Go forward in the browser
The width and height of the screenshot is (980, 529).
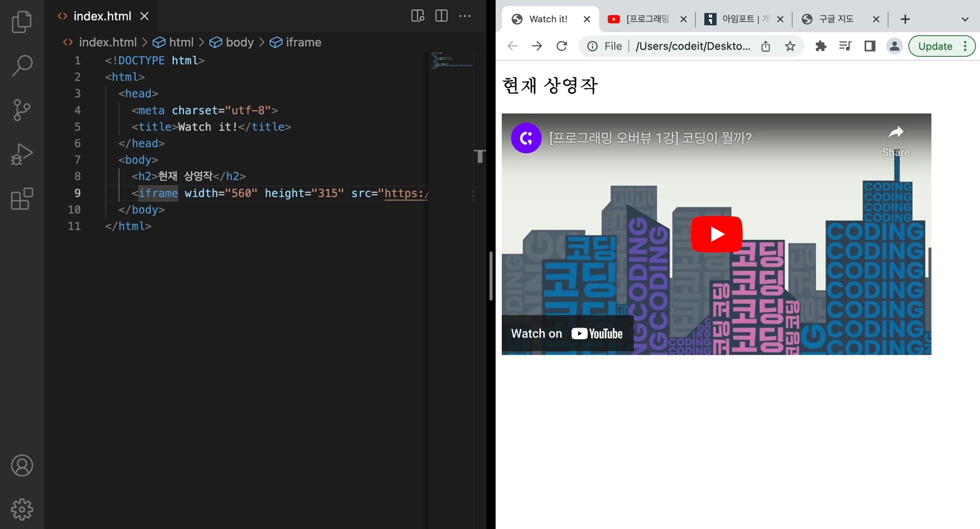tap(537, 46)
